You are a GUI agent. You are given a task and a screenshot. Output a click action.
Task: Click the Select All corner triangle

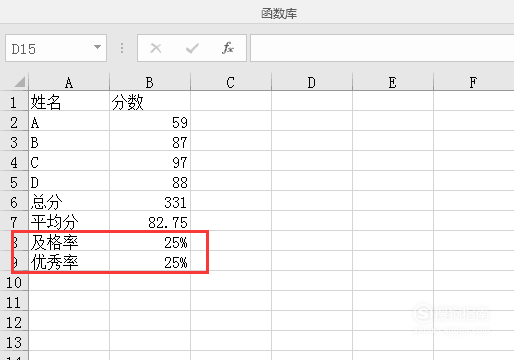coord(19,82)
